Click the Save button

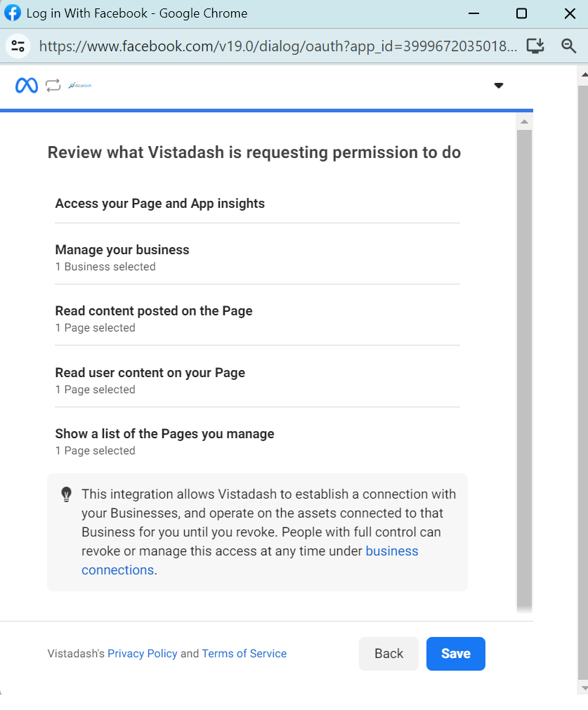tap(456, 653)
